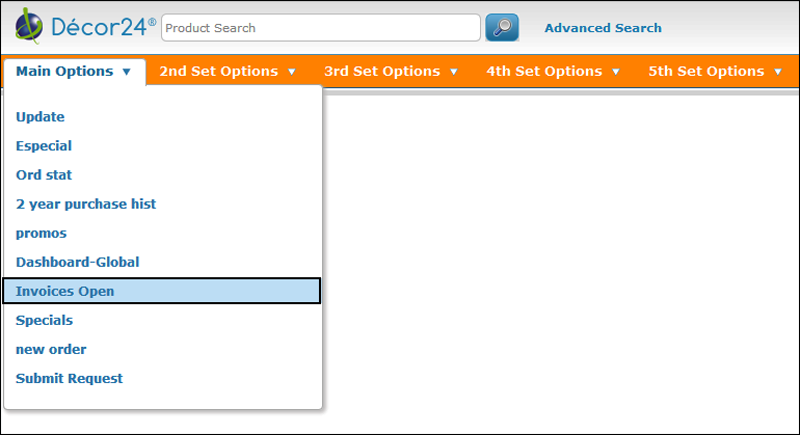Click inside the Product Search field
The height and width of the screenshot is (435, 800).
coord(320,28)
